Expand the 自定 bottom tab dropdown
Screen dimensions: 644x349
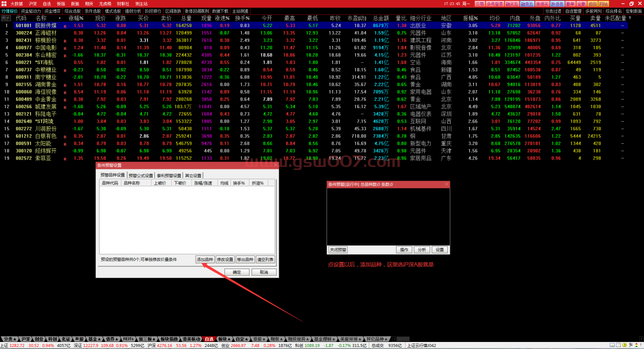pos(242,339)
